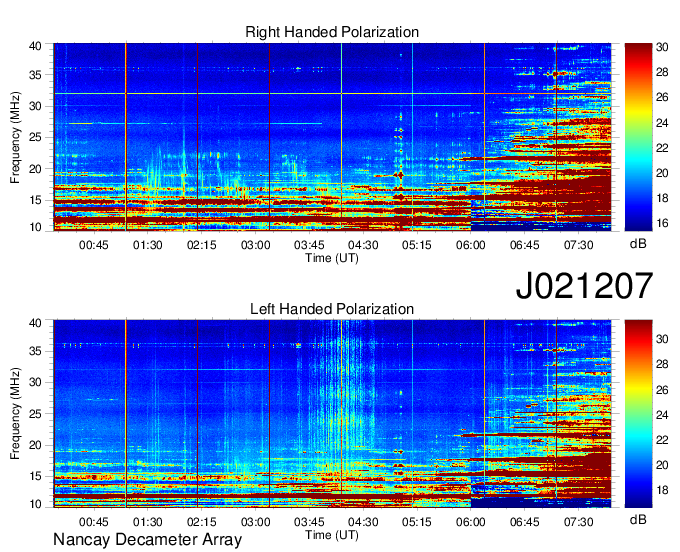Click the left-handed polarization spectrogram image
This screenshot has width=680, height=552.
point(332,414)
